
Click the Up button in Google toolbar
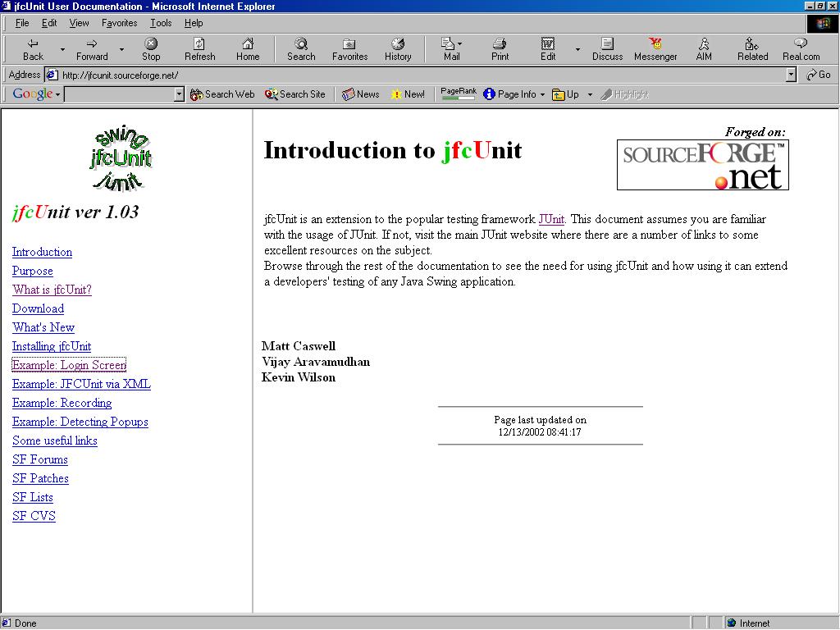566,94
